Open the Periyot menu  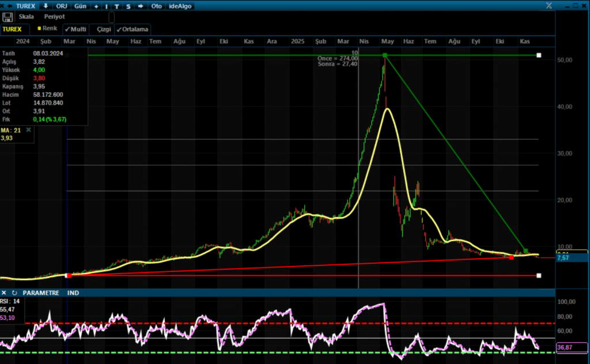coord(55,17)
